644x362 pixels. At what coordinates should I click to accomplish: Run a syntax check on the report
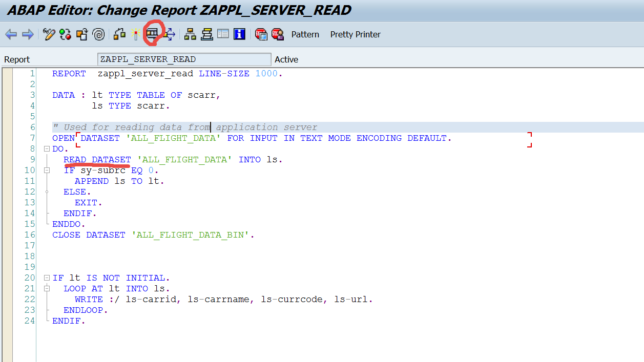click(x=65, y=34)
